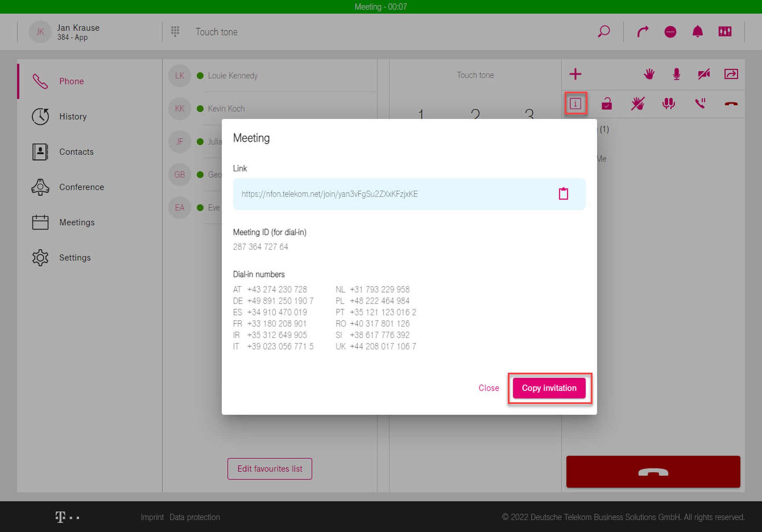The height and width of the screenshot is (532, 762).
Task: Click the Touch tone input field
Action: (216, 32)
